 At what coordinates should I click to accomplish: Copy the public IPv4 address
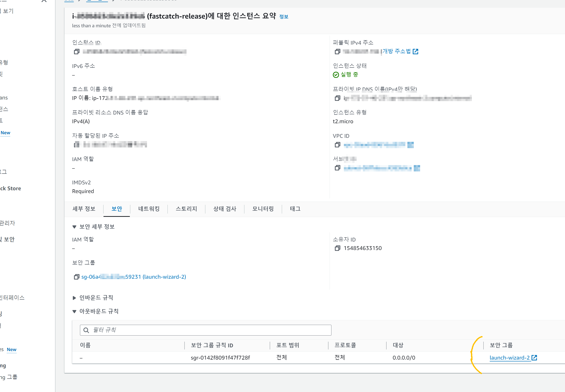338,51
